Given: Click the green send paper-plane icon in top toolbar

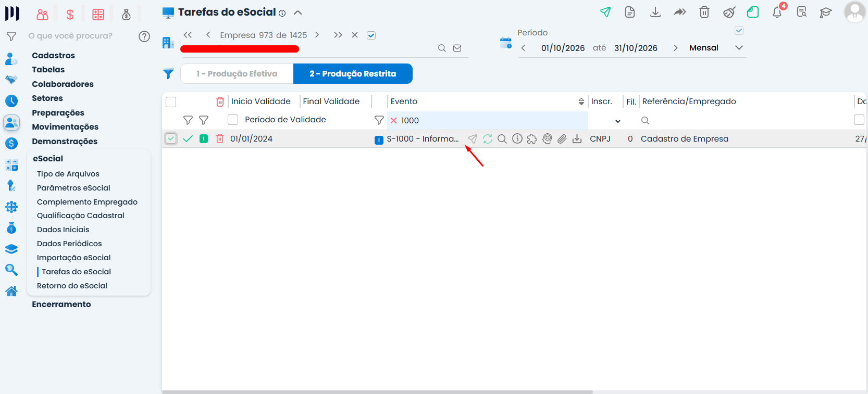Looking at the screenshot, I should [605, 12].
